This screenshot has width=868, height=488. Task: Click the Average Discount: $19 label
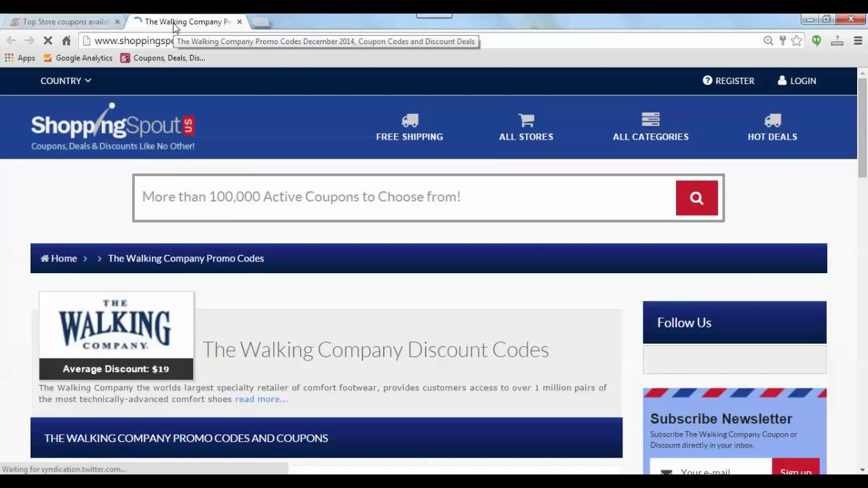point(116,369)
